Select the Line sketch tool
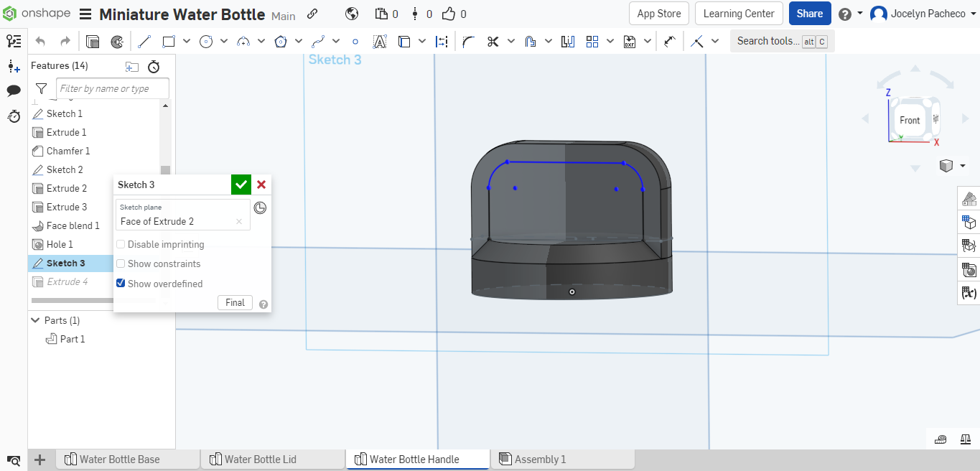This screenshot has width=980, height=471. [x=144, y=41]
